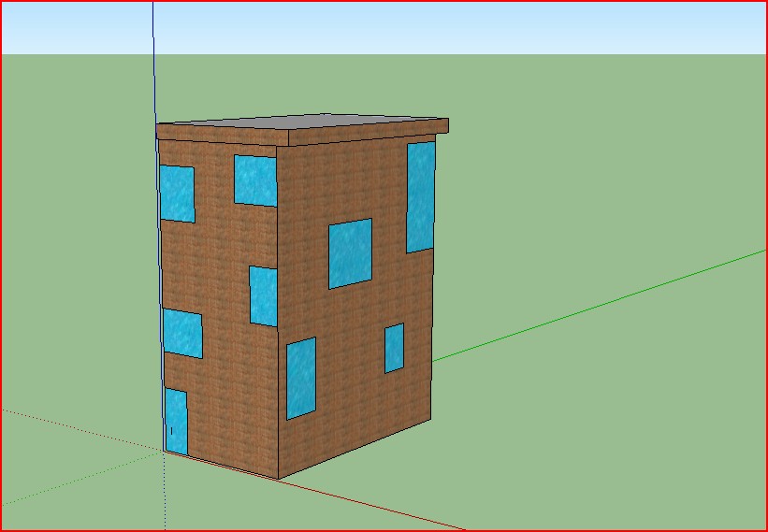The image size is (768, 532).
Task: Click the small window on right wall
Action: pos(394,348)
